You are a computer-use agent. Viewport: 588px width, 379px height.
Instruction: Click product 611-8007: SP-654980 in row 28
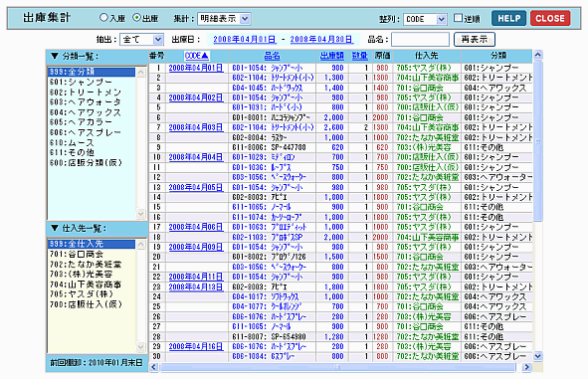click(269, 336)
